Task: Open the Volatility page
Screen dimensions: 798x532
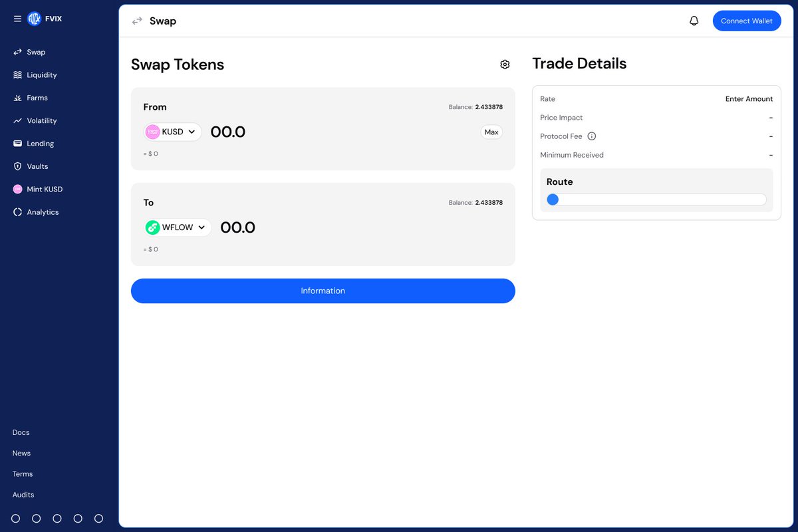Action: coord(41,120)
